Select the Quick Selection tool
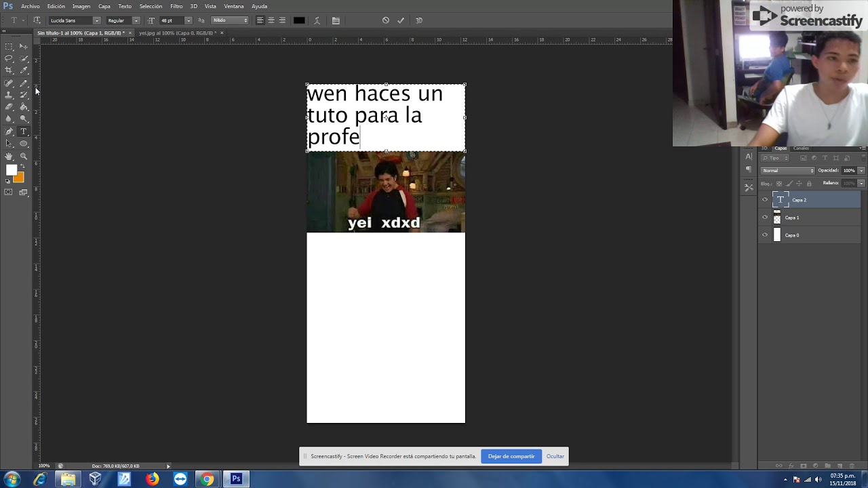Viewport: 868px width, 488px height. point(24,58)
